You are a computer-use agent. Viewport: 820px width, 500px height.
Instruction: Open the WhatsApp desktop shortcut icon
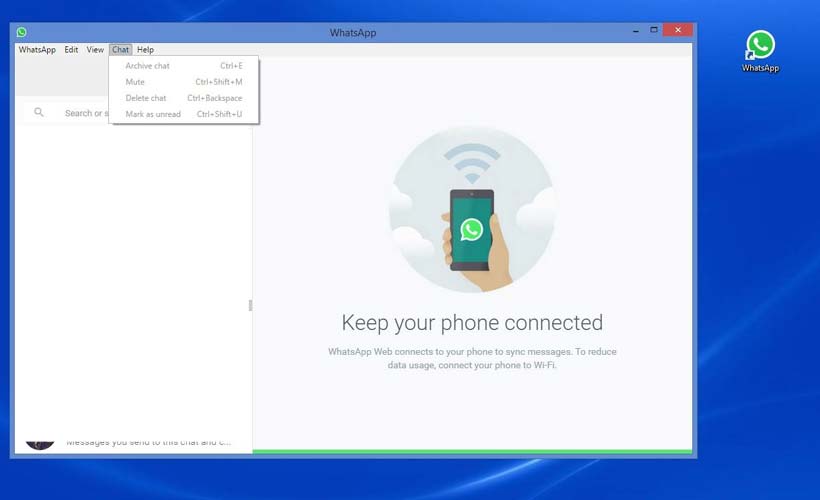[760, 51]
